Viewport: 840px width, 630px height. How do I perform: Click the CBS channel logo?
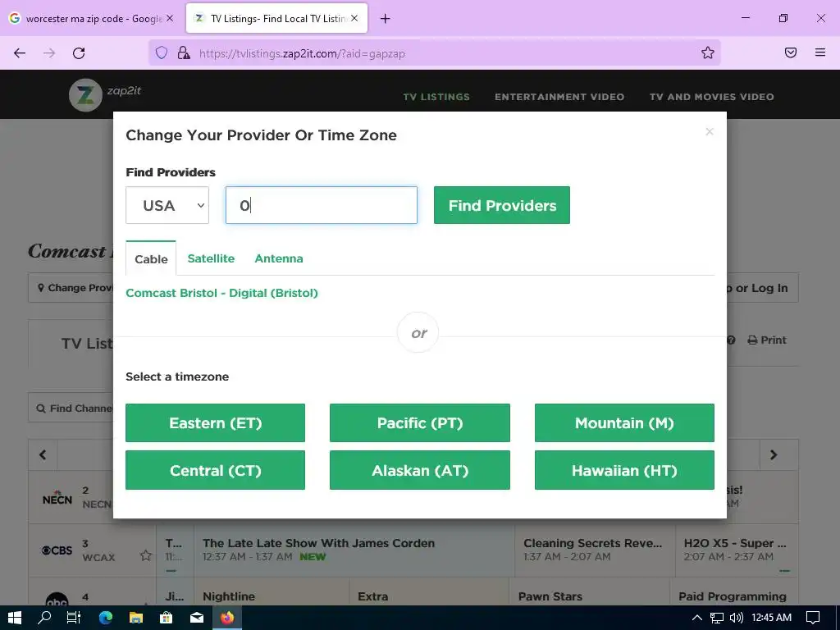57,550
